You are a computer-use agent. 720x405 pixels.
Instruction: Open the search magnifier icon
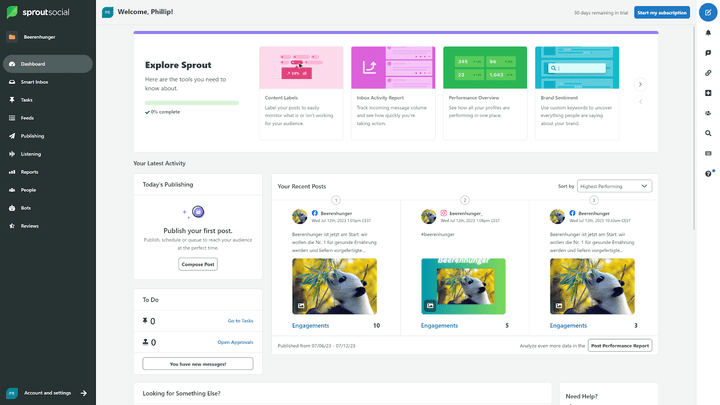(708, 133)
